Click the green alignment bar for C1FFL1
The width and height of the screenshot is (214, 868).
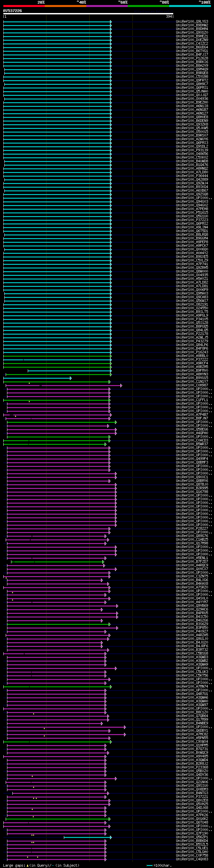pos(57,400)
